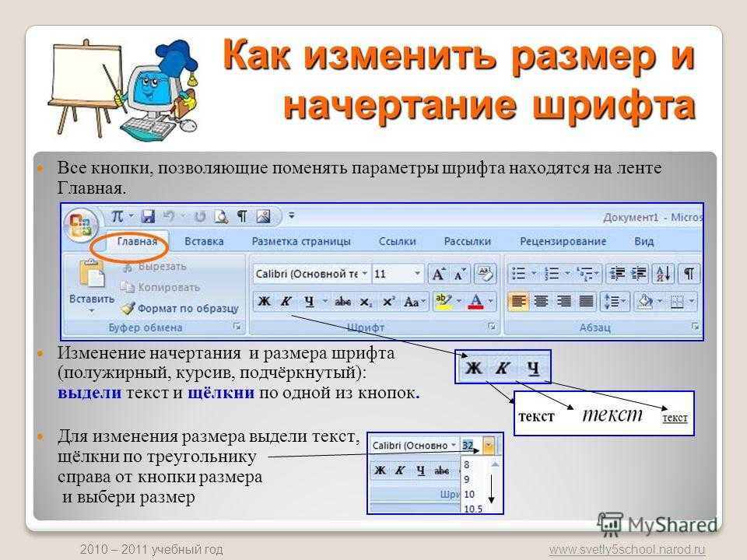Click the Borders icon in the Абзац group
The height and width of the screenshot is (560, 747).
coord(677,302)
